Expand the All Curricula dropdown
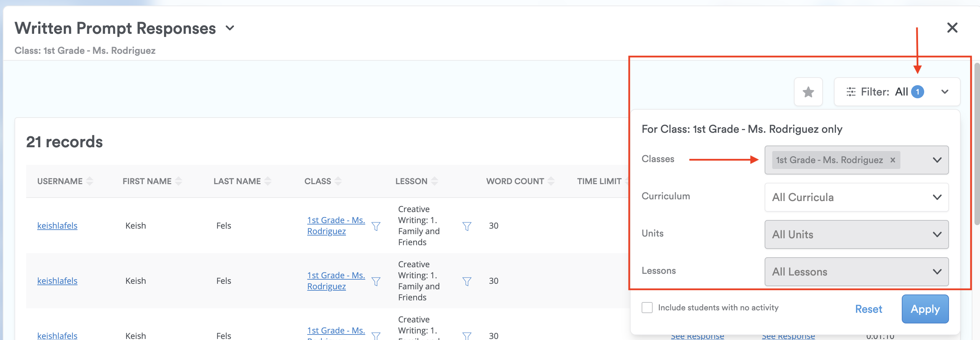Screen dimensions: 980x340 (x=856, y=197)
